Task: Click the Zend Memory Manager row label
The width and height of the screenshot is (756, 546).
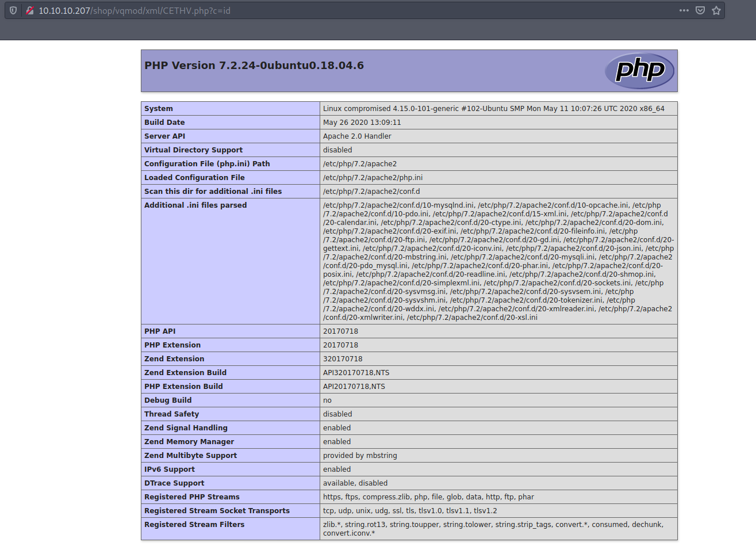Action: [x=187, y=441]
